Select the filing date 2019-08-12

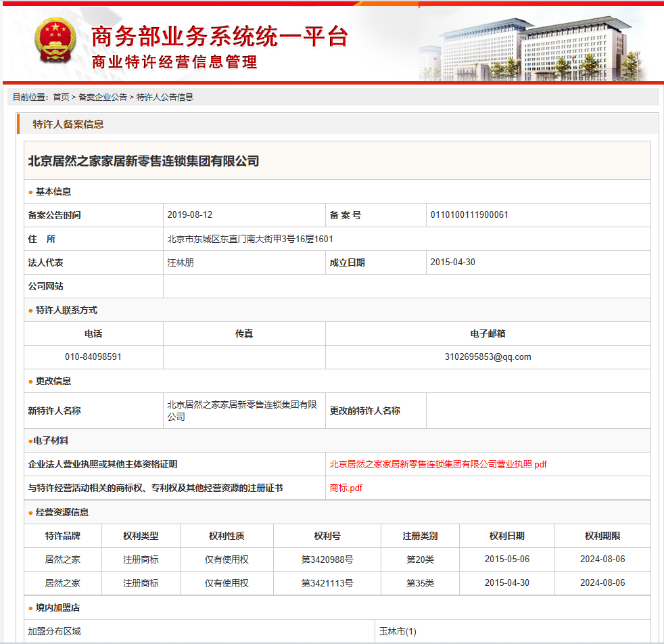coord(190,215)
